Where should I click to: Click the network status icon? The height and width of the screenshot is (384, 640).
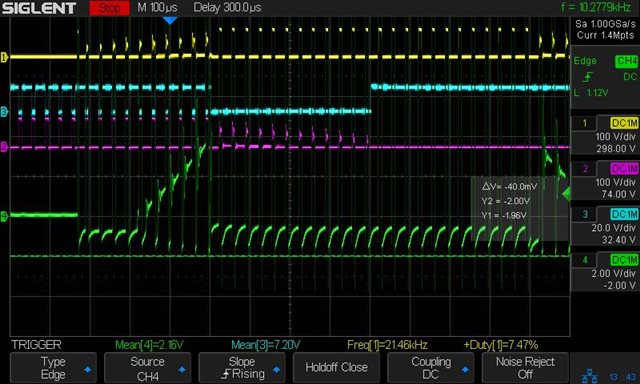click(589, 376)
